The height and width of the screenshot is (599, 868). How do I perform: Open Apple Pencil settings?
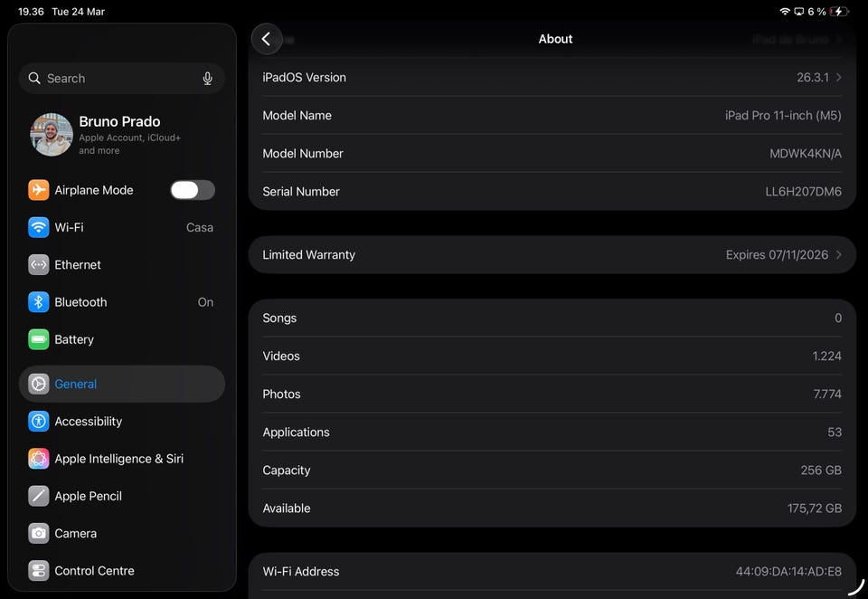tap(122, 496)
